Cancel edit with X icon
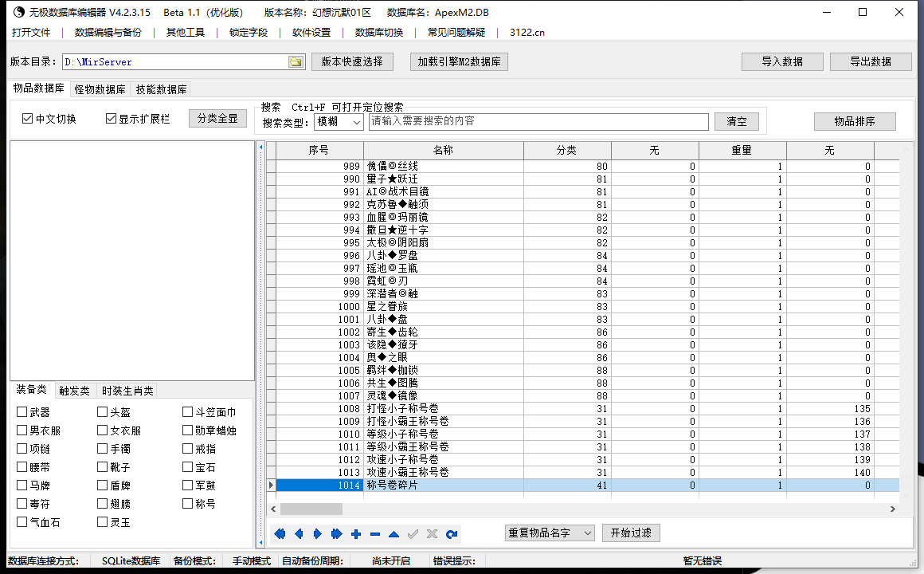Viewport: 924px width, 574px height. [432, 534]
